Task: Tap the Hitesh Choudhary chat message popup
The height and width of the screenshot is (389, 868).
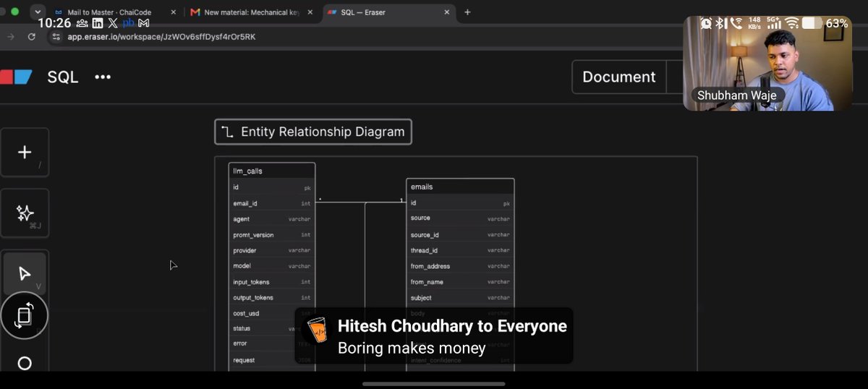Action: (434, 335)
